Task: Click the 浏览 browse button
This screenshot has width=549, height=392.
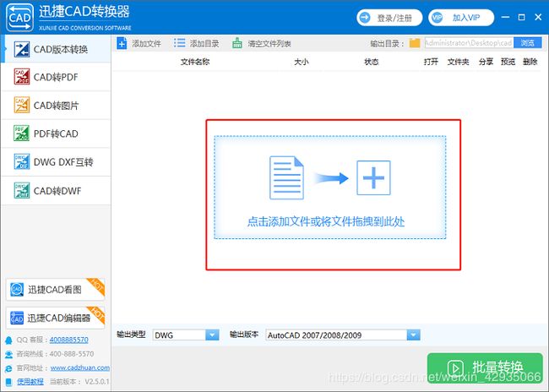Action: (527, 43)
